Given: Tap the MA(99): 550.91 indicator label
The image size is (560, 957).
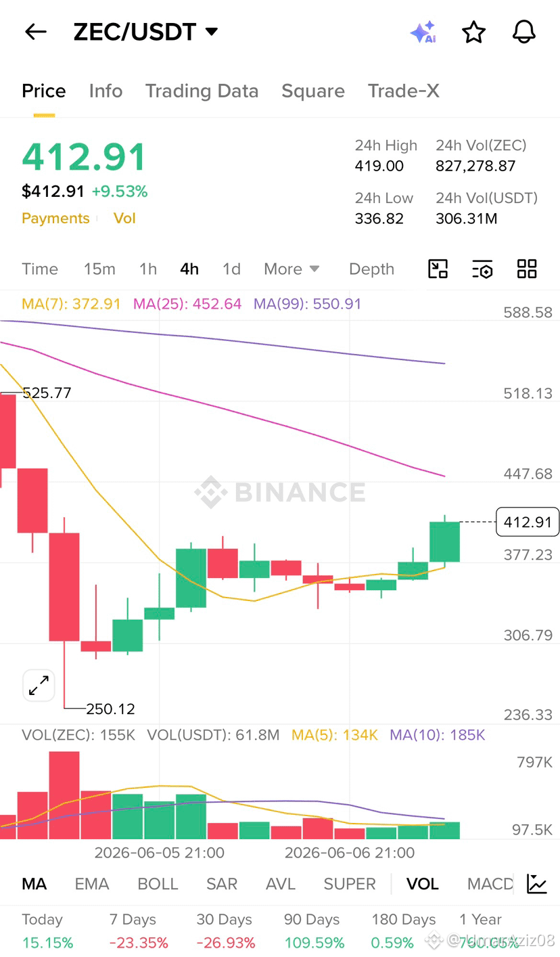Looking at the screenshot, I should click(308, 304).
